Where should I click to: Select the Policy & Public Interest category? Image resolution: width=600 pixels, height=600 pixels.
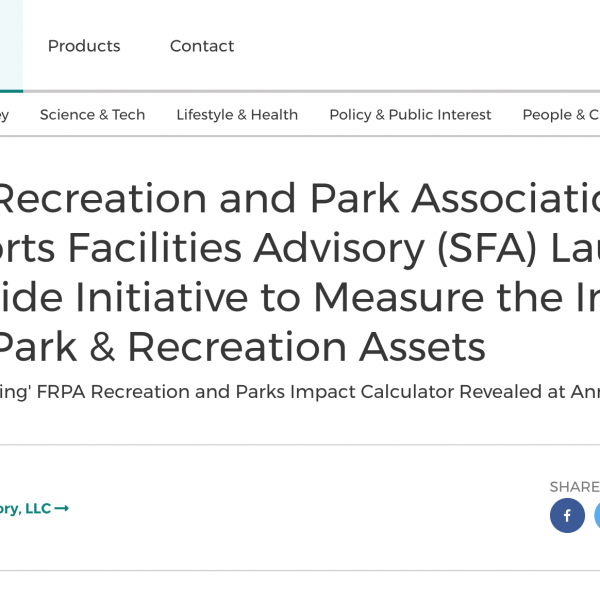pos(410,115)
